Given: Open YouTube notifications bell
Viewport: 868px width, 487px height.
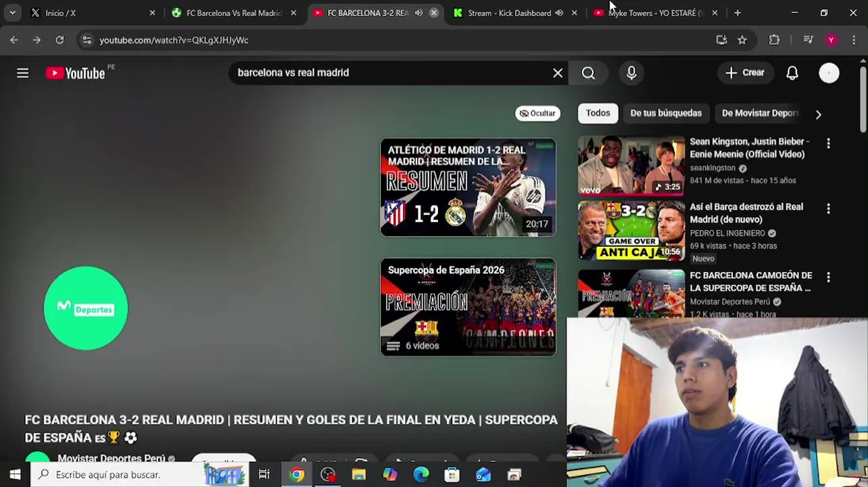Looking at the screenshot, I should tap(792, 73).
